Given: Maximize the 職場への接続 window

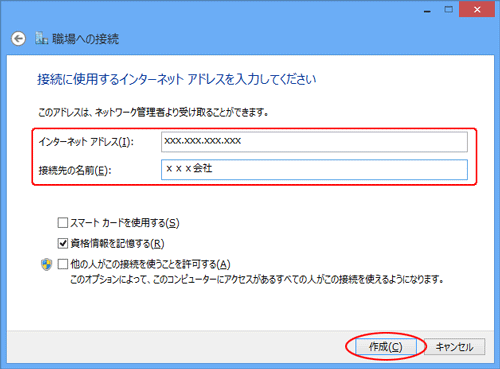Looking at the screenshot, I should pos(449,10).
